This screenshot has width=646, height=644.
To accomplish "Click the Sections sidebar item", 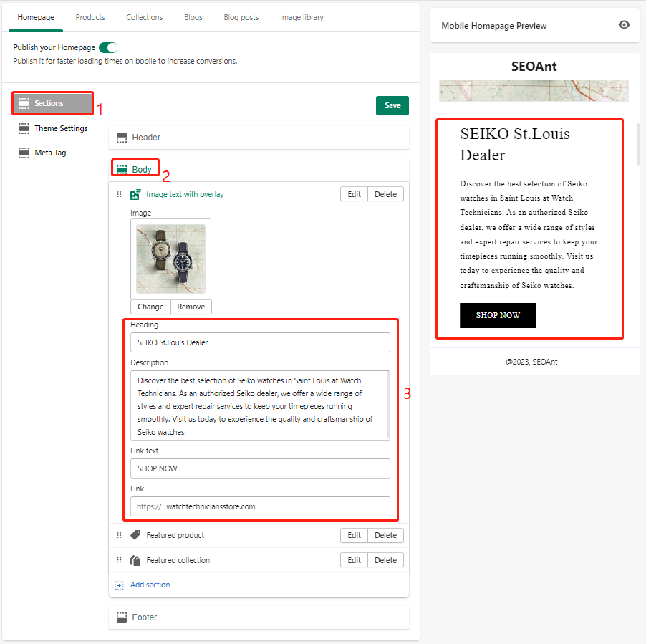I will [53, 103].
